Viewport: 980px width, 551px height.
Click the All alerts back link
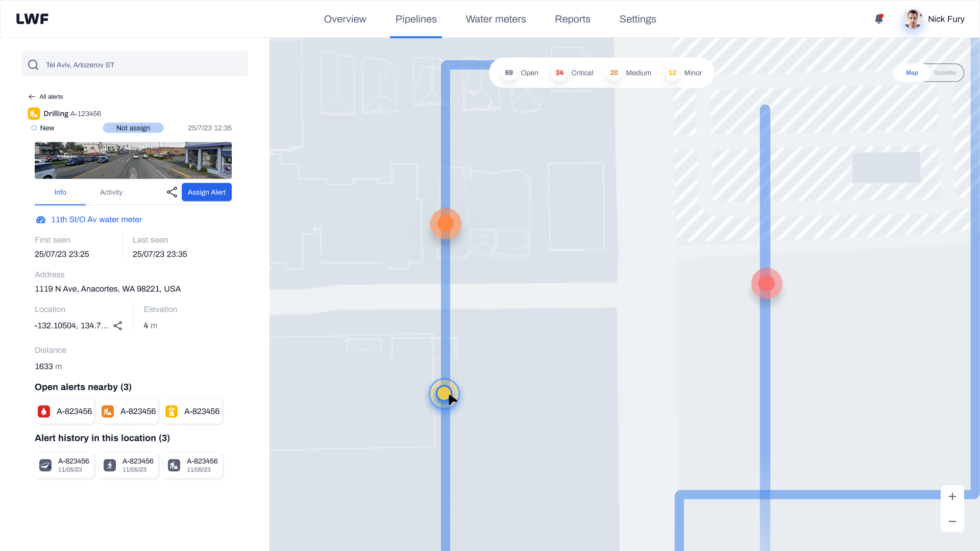click(x=51, y=96)
